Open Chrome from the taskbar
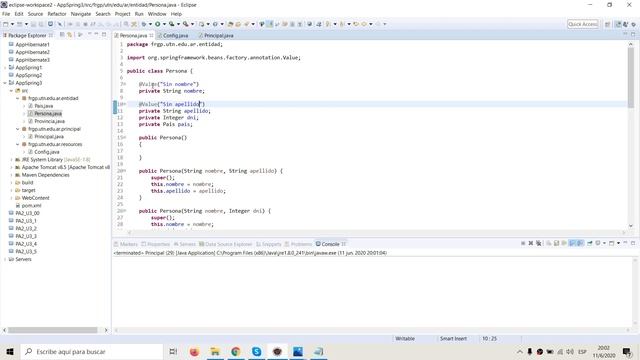Viewport: 640px width, 360px height. (236, 351)
